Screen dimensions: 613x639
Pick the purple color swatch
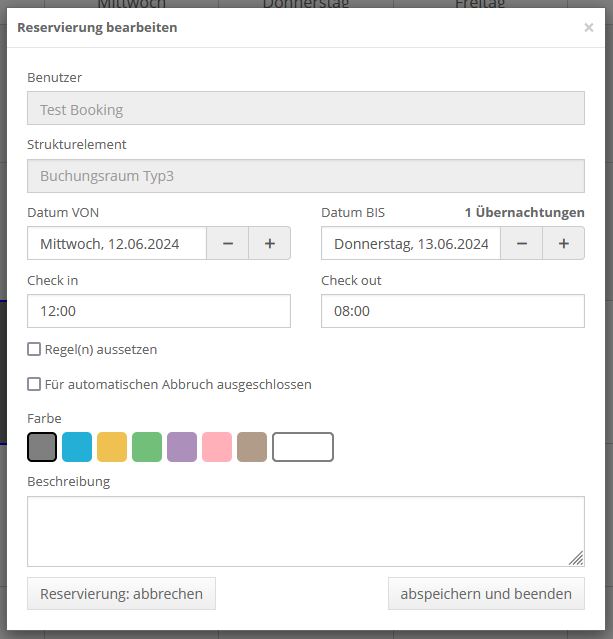click(x=182, y=447)
